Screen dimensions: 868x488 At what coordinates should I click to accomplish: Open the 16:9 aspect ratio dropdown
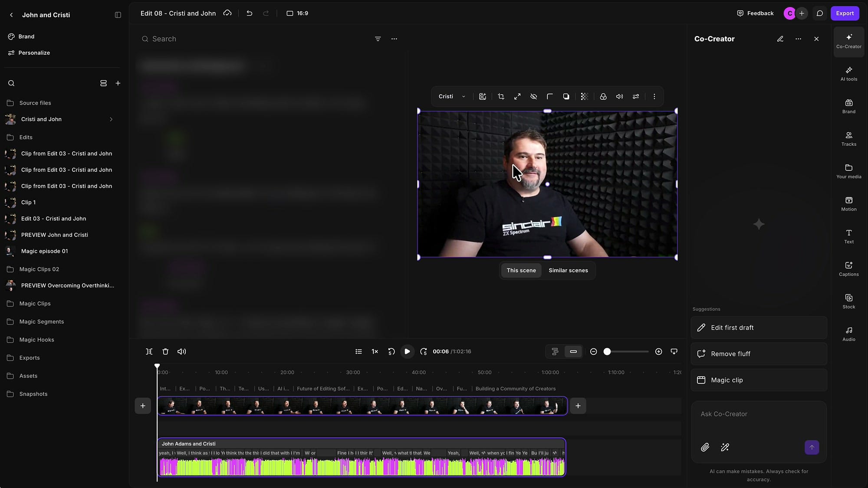297,13
